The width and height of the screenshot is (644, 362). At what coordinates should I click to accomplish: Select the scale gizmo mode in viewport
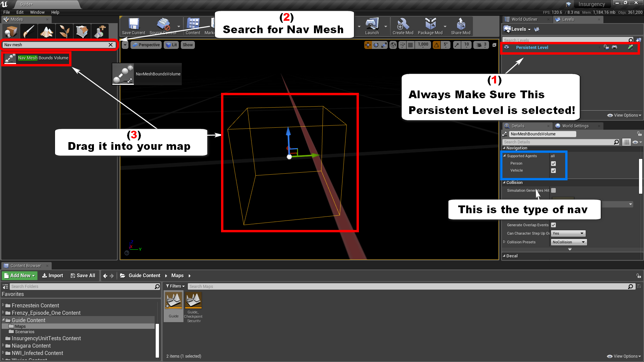point(384,45)
